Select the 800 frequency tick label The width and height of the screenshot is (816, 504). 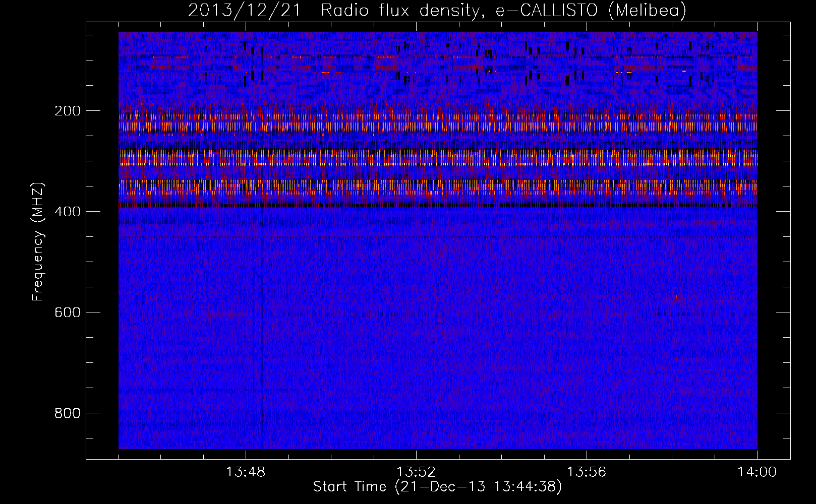click(x=68, y=413)
